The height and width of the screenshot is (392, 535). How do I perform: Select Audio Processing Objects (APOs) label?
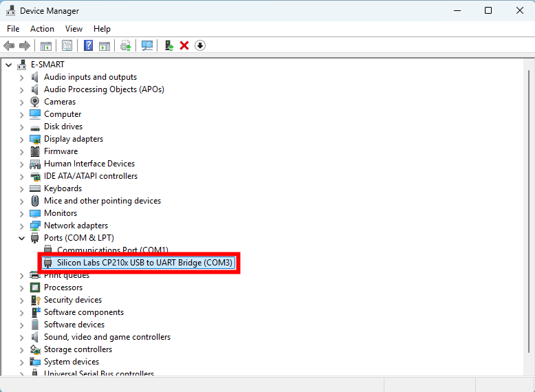point(104,89)
